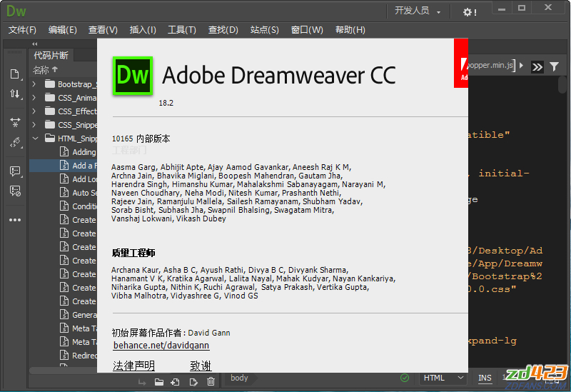Select the 代码片断 panel tab
Viewport: 571px width, 392px height.
click(x=51, y=56)
